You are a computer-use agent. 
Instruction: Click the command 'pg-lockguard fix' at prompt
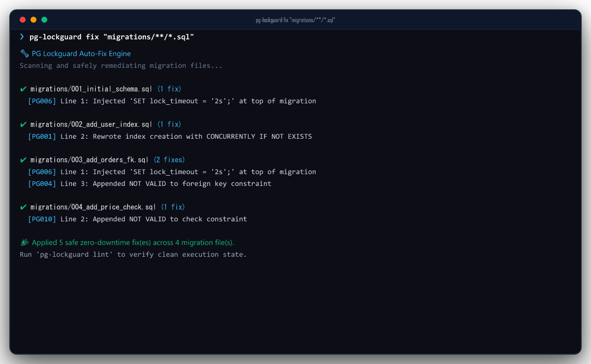click(65, 37)
